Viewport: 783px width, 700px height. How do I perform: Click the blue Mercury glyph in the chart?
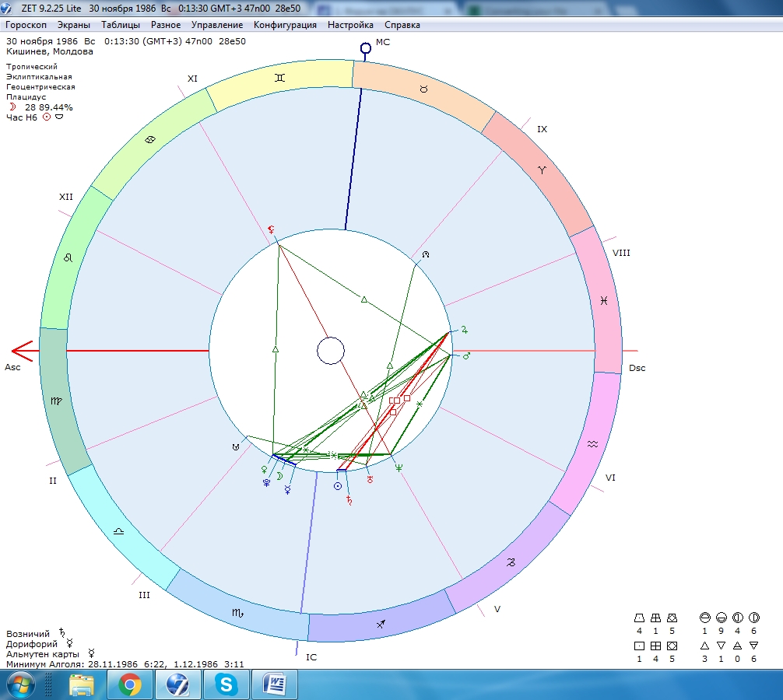click(x=287, y=490)
